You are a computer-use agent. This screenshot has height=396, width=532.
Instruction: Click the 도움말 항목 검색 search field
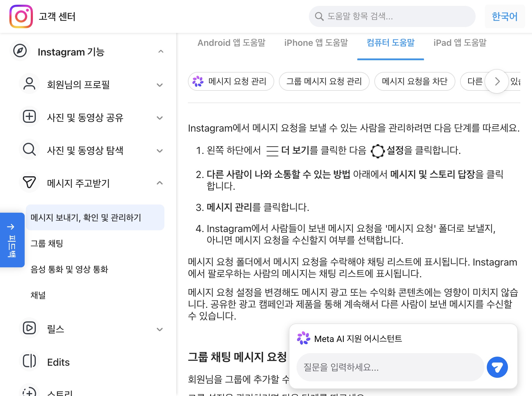[392, 16]
